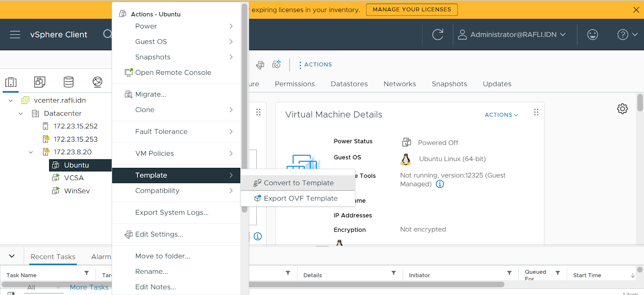Switch to the Datastores tab
Screen dimensions: 644x295
pos(349,84)
